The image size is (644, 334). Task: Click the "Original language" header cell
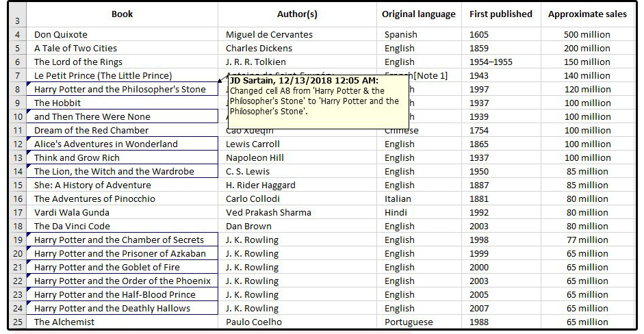(418, 14)
